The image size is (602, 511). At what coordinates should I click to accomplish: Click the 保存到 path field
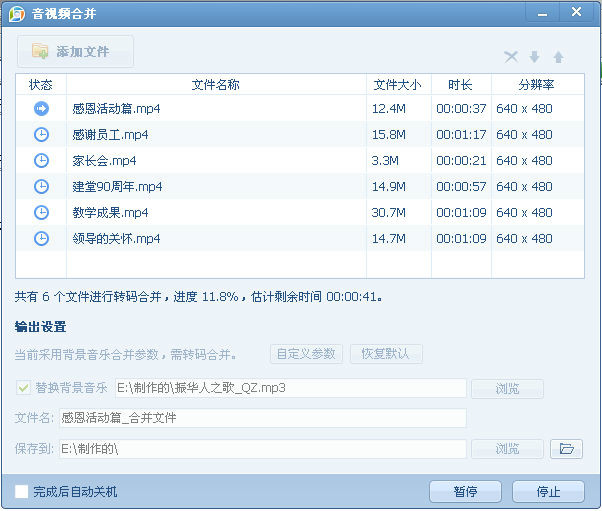tap(263, 449)
